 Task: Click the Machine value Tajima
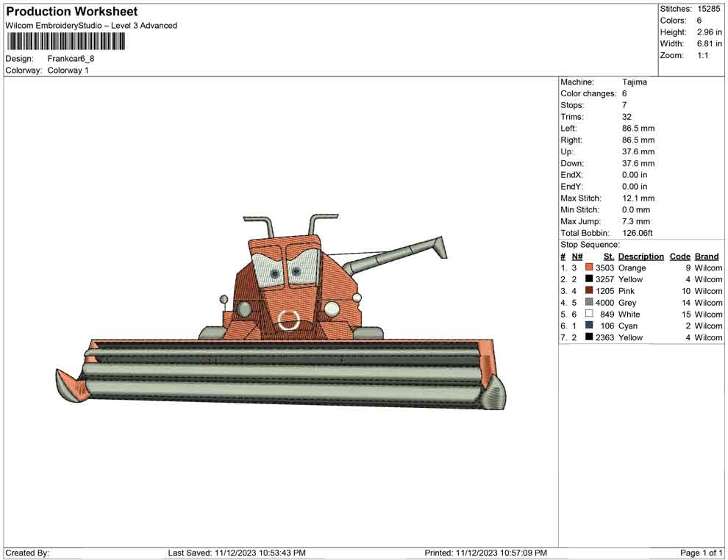point(634,82)
